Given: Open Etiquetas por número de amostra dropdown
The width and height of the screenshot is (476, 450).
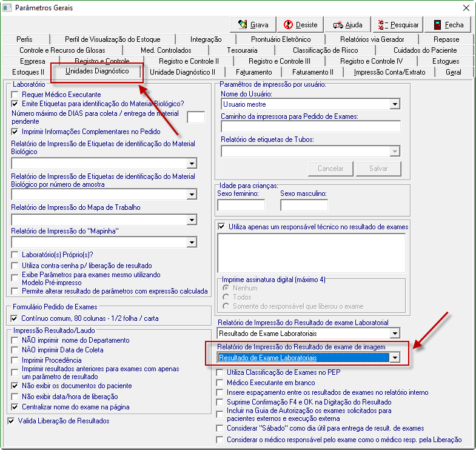Looking at the screenshot, I should [x=192, y=194].
